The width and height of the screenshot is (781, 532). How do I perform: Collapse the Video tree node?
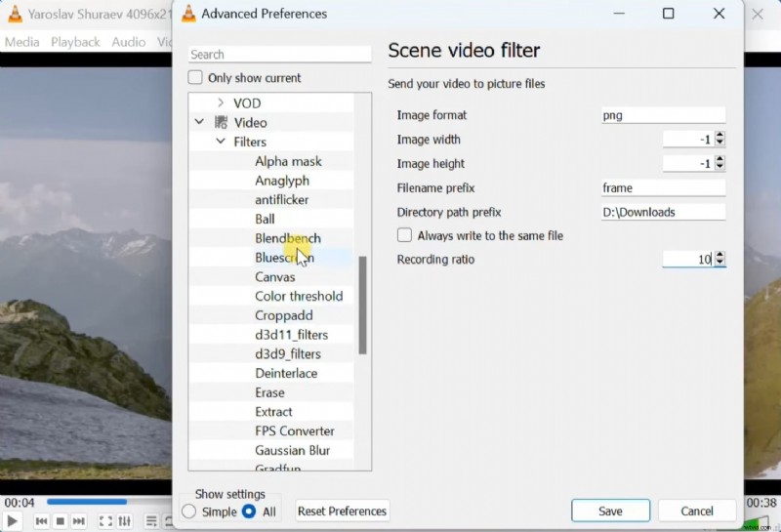pos(199,123)
